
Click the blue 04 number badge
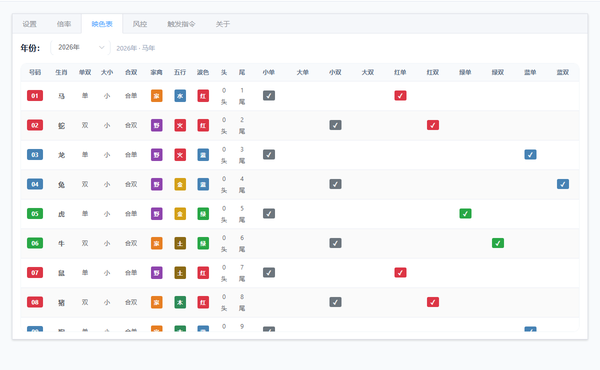(x=35, y=184)
